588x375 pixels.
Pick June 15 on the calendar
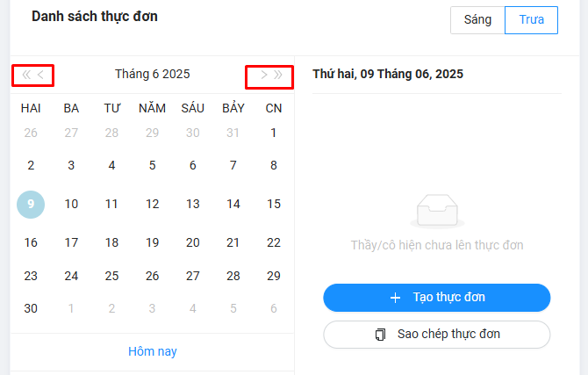pos(274,204)
